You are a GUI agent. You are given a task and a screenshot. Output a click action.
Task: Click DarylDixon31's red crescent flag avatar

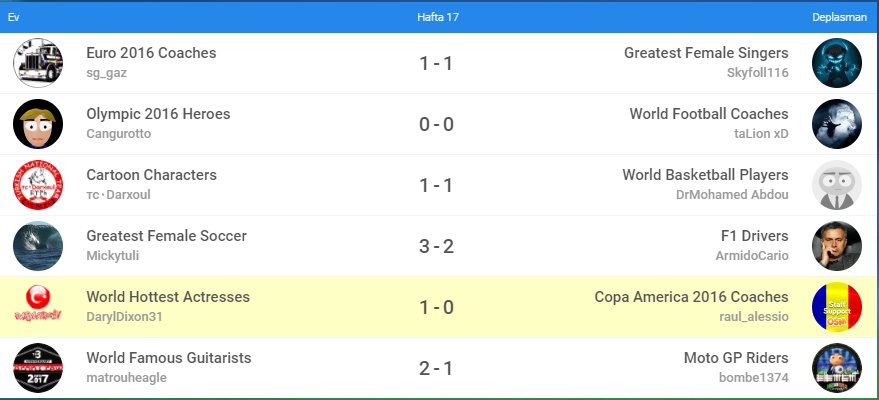tap(38, 307)
